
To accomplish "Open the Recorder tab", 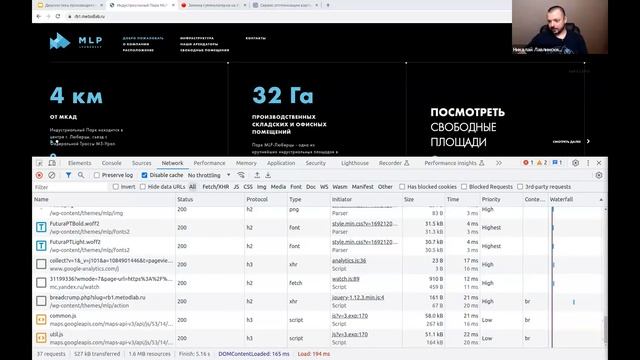I will [x=394, y=163].
